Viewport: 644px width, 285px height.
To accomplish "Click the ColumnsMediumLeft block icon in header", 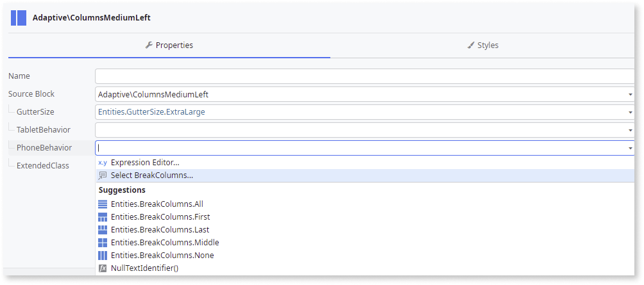I will [x=19, y=17].
